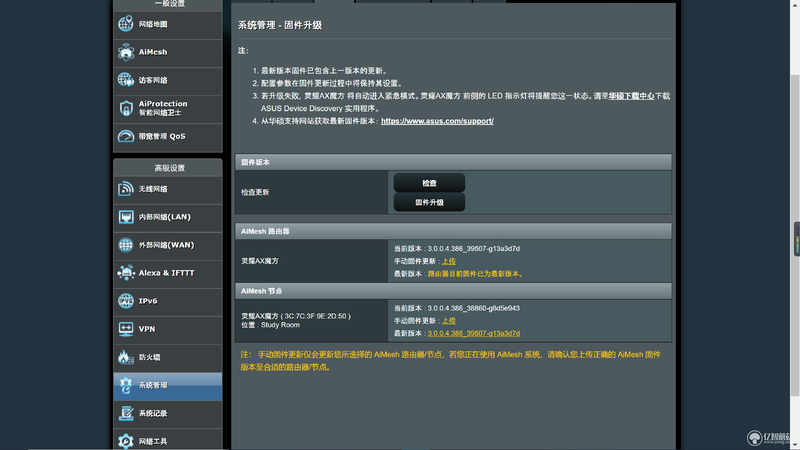
Task: Open the 防火墙 firewall flame icon
Action: [x=126, y=357]
